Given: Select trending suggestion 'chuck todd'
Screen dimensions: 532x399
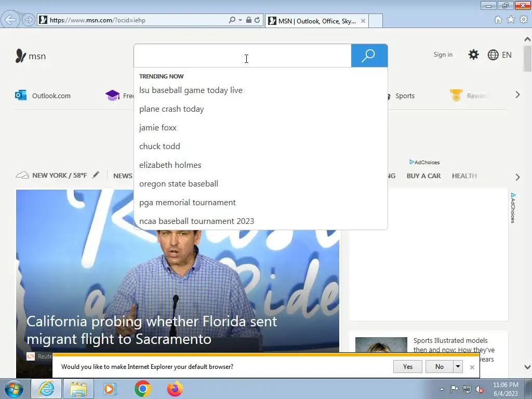Looking at the screenshot, I should 159,146.
